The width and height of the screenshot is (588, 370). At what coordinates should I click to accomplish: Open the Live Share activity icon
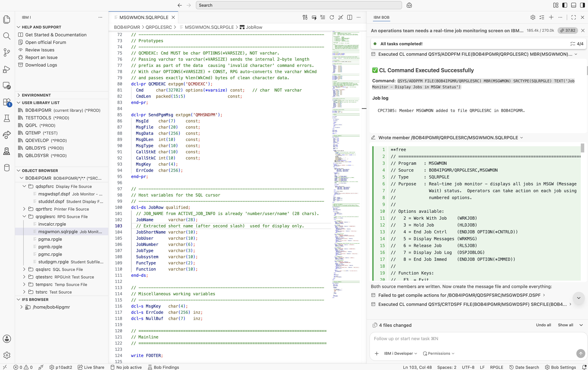[x=7, y=135]
